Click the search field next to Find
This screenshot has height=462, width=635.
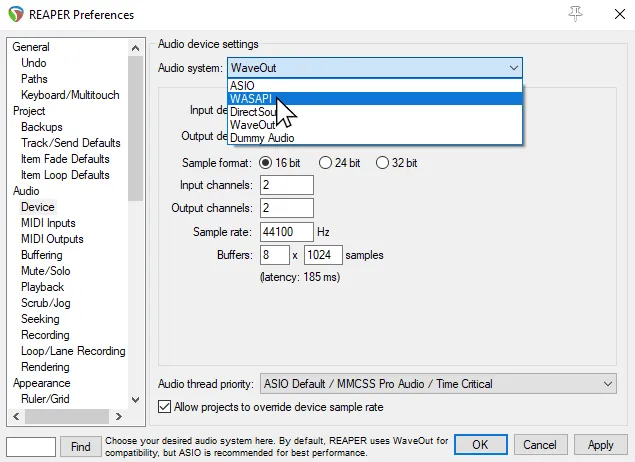tap(31, 447)
